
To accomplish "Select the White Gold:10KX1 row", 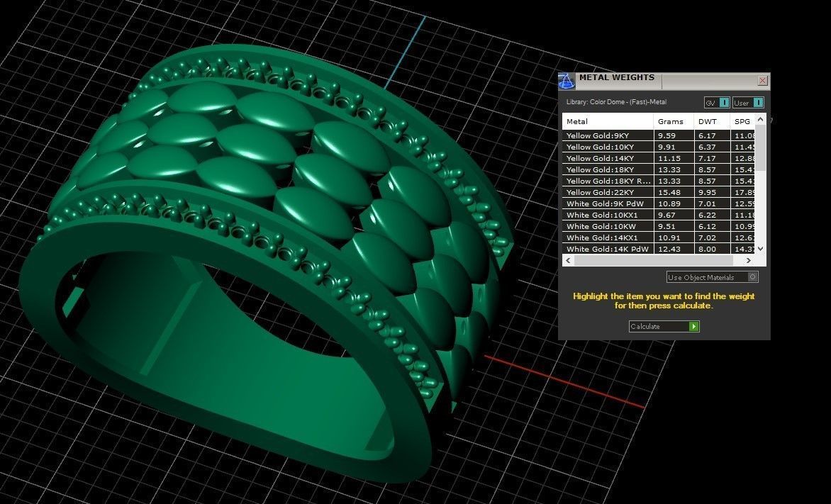I will pyautogui.click(x=659, y=215).
